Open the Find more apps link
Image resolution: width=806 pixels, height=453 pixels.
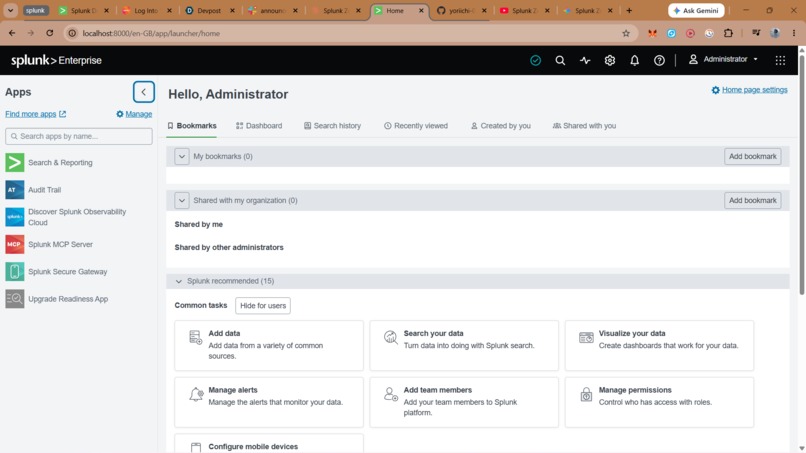(35, 114)
